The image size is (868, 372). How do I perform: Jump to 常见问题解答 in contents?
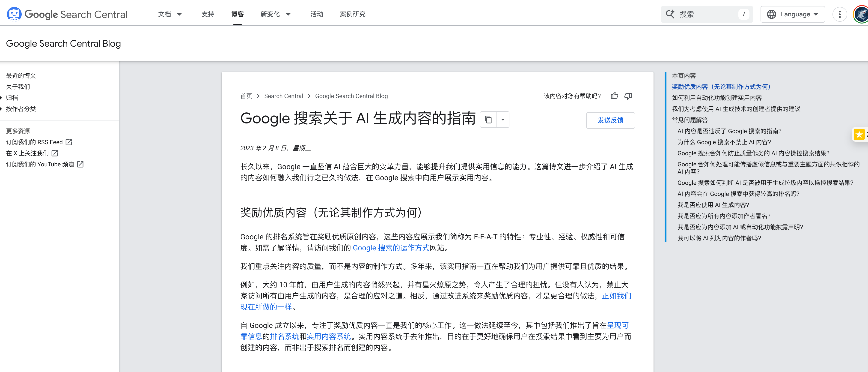[690, 120]
